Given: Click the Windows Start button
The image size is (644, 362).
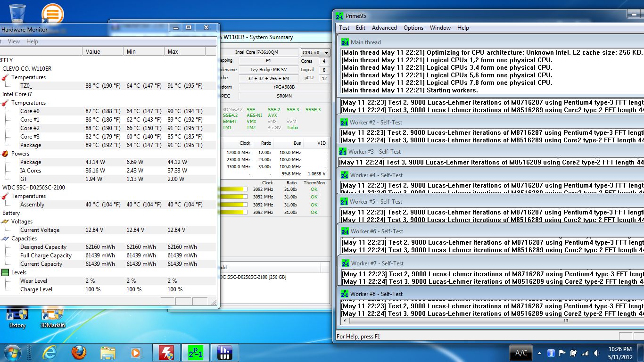Looking at the screenshot, I should [x=13, y=353].
